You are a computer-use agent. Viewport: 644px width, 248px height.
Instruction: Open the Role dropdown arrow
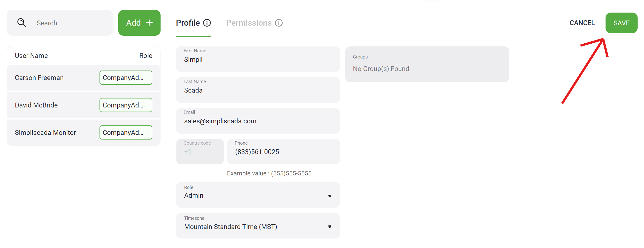330,196
